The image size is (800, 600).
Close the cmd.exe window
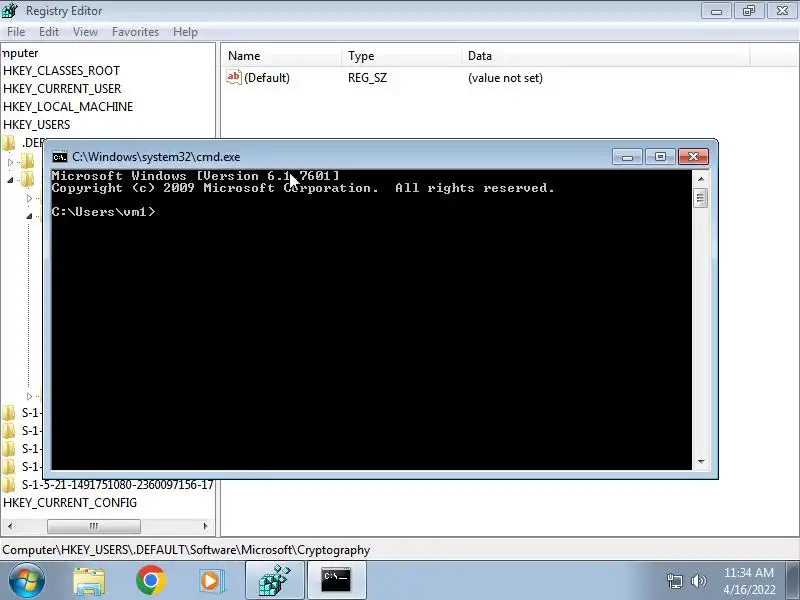(x=693, y=157)
